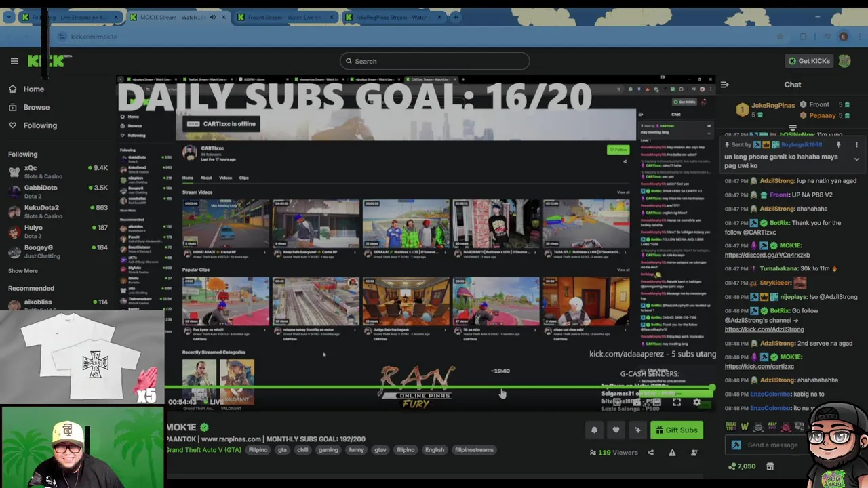Click Froont in chat leaderboard
This screenshot has height=488, width=868.
(x=819, y=105)
